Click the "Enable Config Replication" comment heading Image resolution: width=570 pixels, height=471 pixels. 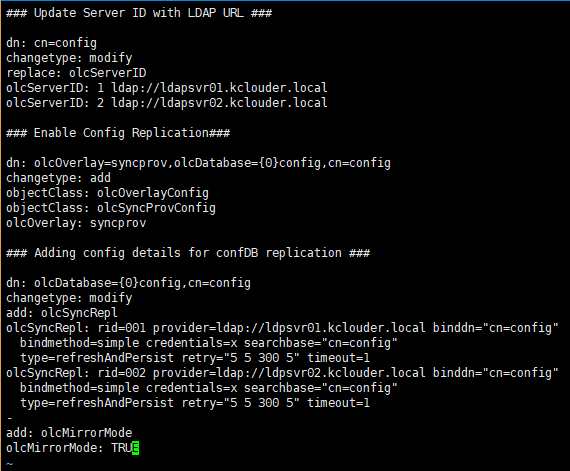pos(118,133)
